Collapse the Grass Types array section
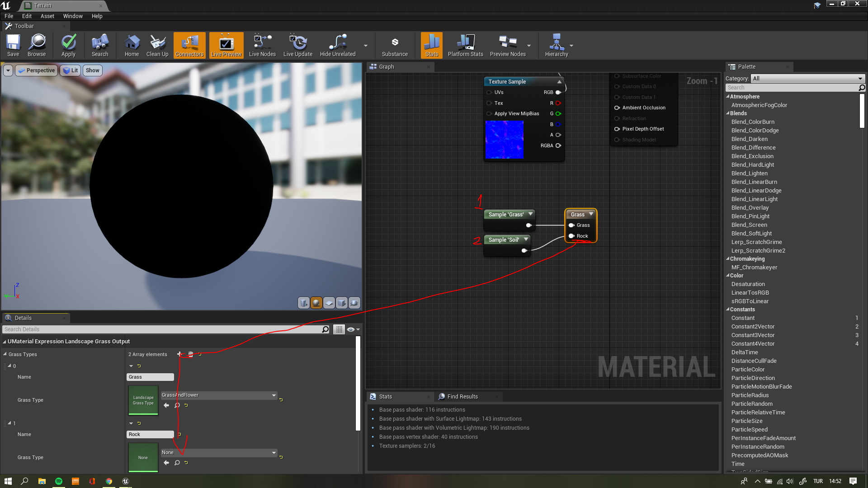868x488 pixels. click(5, 354)
